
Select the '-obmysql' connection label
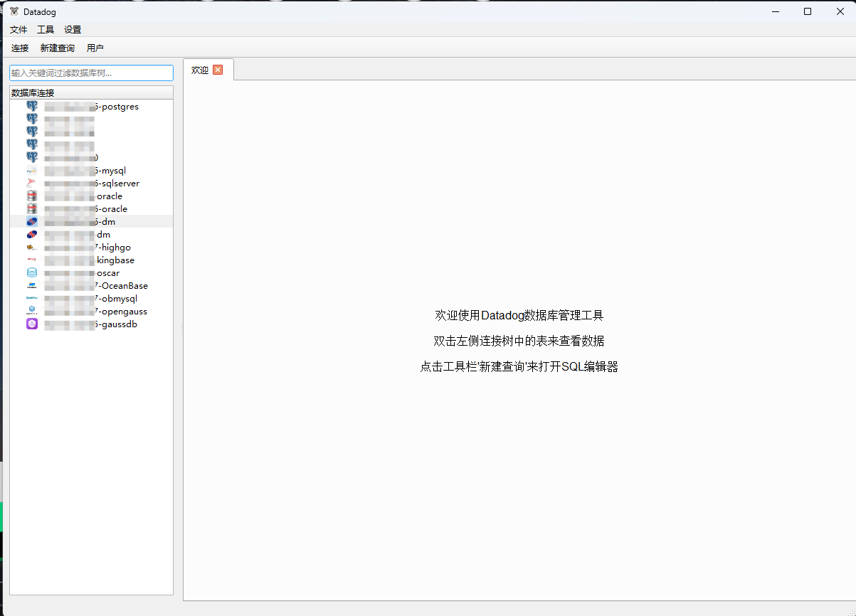90,299
